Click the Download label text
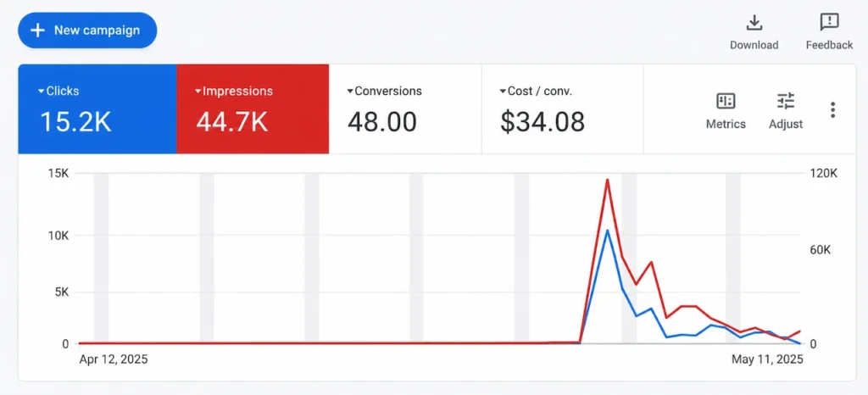868x395 pixels. click(x=754, y=46)
